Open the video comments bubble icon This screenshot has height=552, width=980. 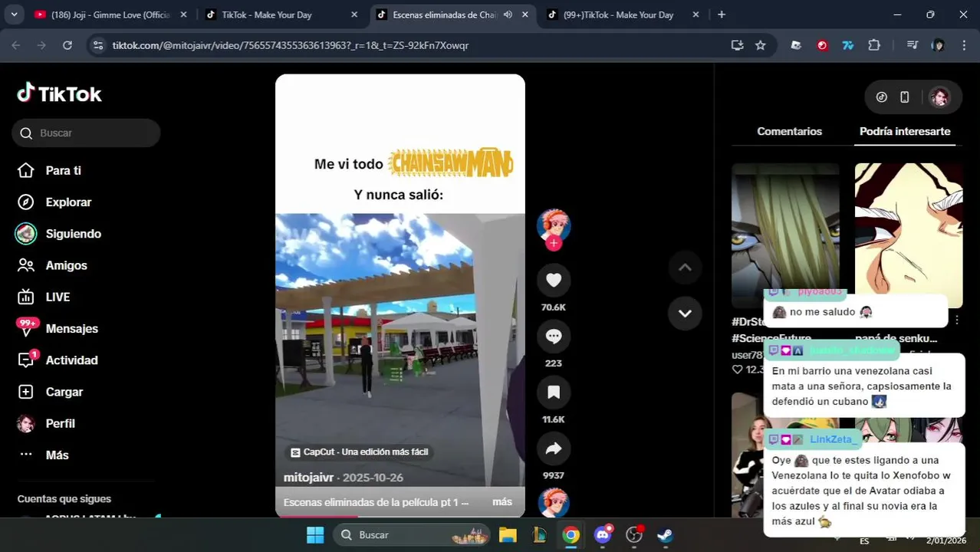(x=554, y=337)
